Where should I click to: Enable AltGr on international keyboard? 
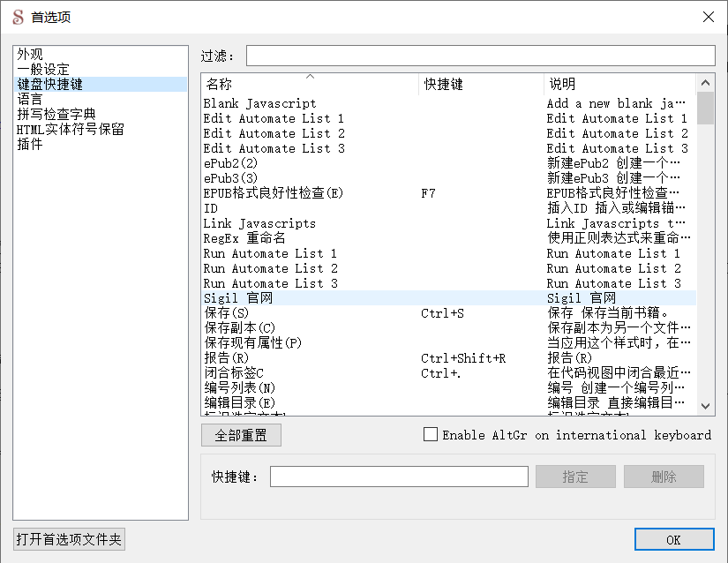pyautogui.click(x=431, y=433)
